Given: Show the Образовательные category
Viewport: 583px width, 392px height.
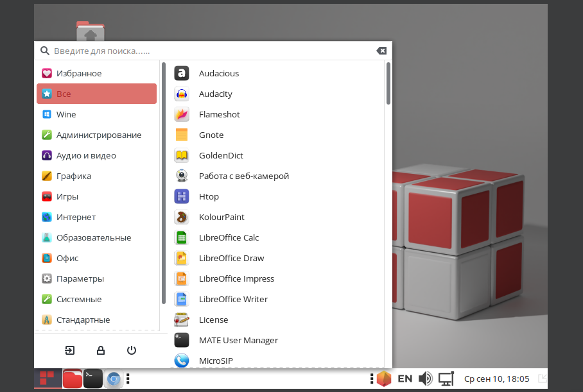Looking at the screenshot, I should point(97,237).
